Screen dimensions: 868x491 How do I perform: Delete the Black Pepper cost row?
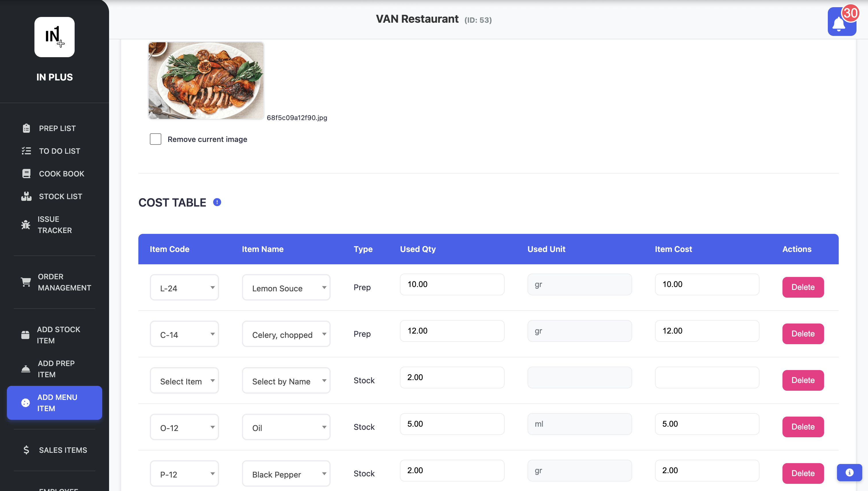803,473
